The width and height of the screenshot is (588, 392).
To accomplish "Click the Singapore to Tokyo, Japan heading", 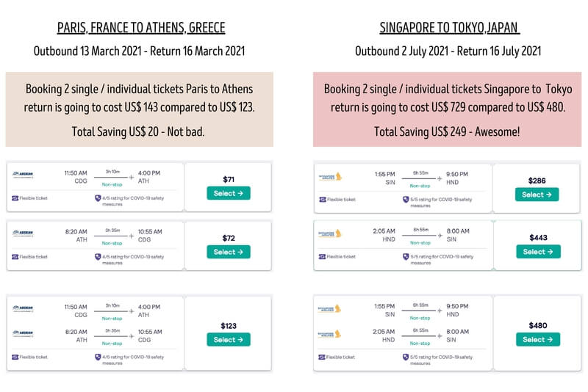I will pos(448,29).
